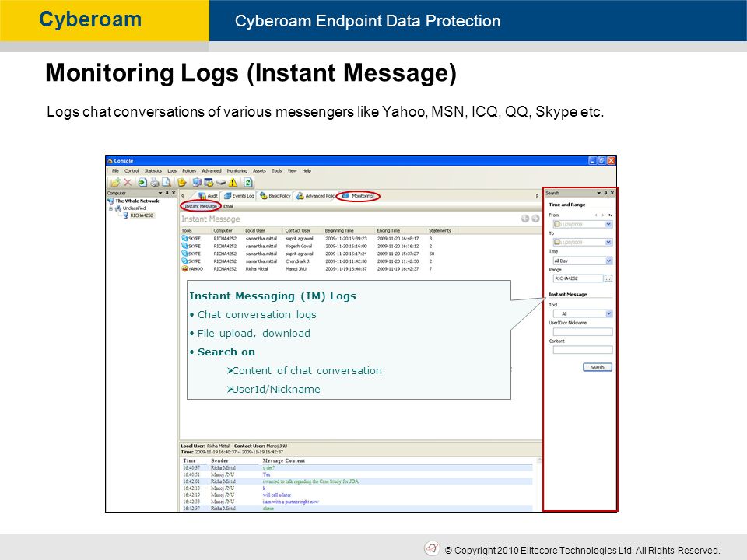Viewport: 747px width, 560px height.
Task: Click the Skype icon in suprit agrawal 16:39 row
Action: 184,239
